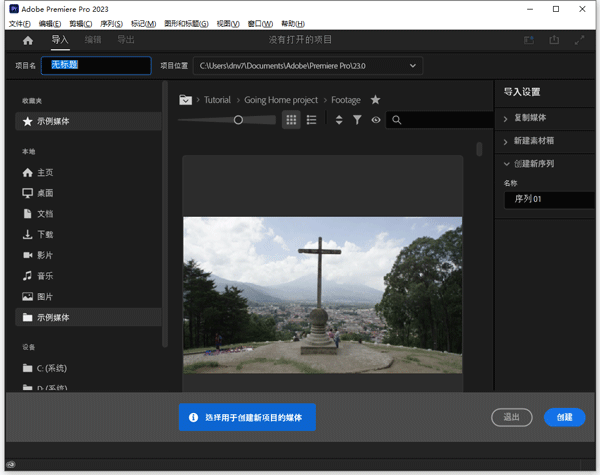Open the 项目位置 path dropdown
The image size is (600, 475).
click(413, 65)
